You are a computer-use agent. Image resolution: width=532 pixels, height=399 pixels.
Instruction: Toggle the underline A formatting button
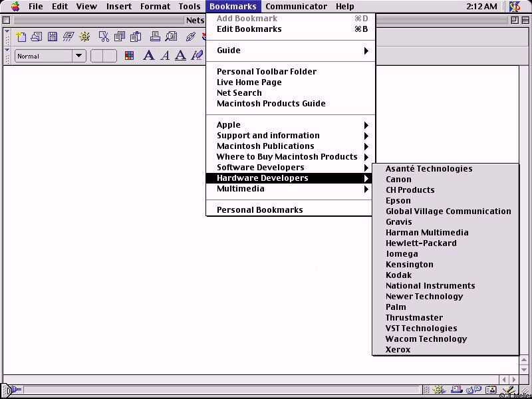180,56
